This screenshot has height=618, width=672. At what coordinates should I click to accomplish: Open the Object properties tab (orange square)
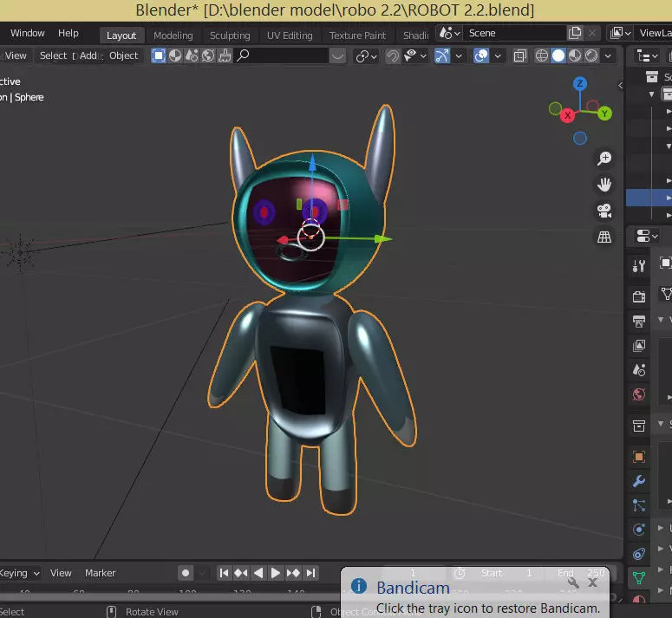point(638,457)
